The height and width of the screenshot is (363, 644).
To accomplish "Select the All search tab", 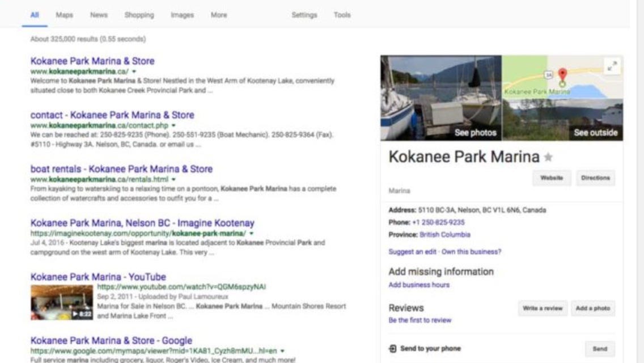I will [35, 15].
